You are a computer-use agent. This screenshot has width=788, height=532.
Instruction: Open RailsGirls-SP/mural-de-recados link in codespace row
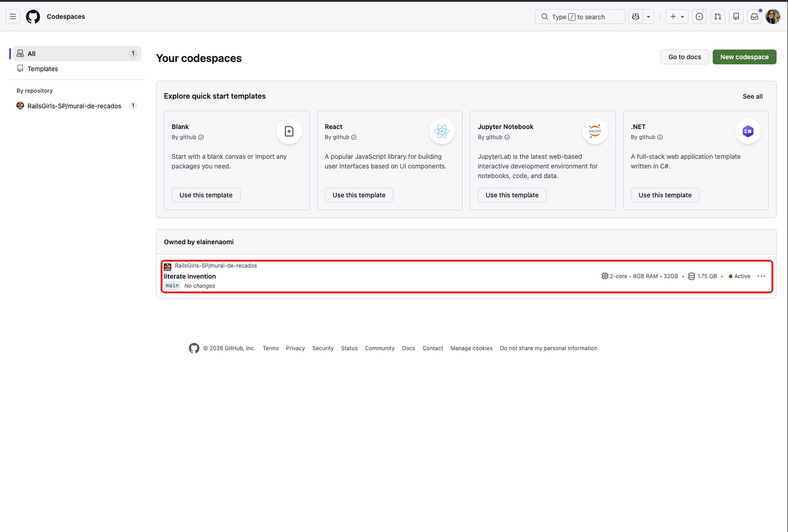pyautogui.click(x=216, y=266)
